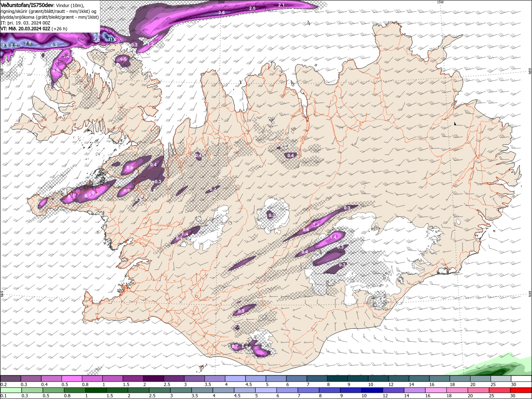Click the 3.6 value in the northern snow band
Screen dimensions: 532x399
point(222,12)
